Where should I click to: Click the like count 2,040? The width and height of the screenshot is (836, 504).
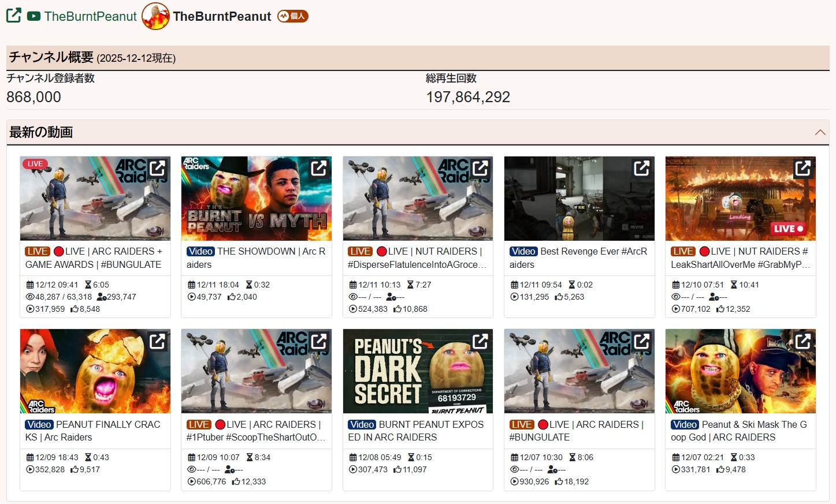point(247,297)
